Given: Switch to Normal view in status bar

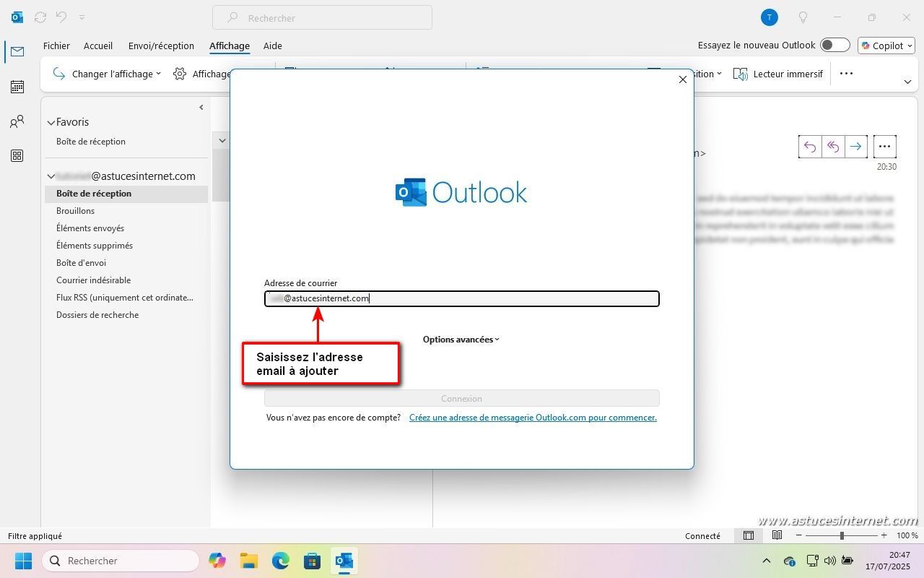Looking at the screenshot, I should 749,536.
